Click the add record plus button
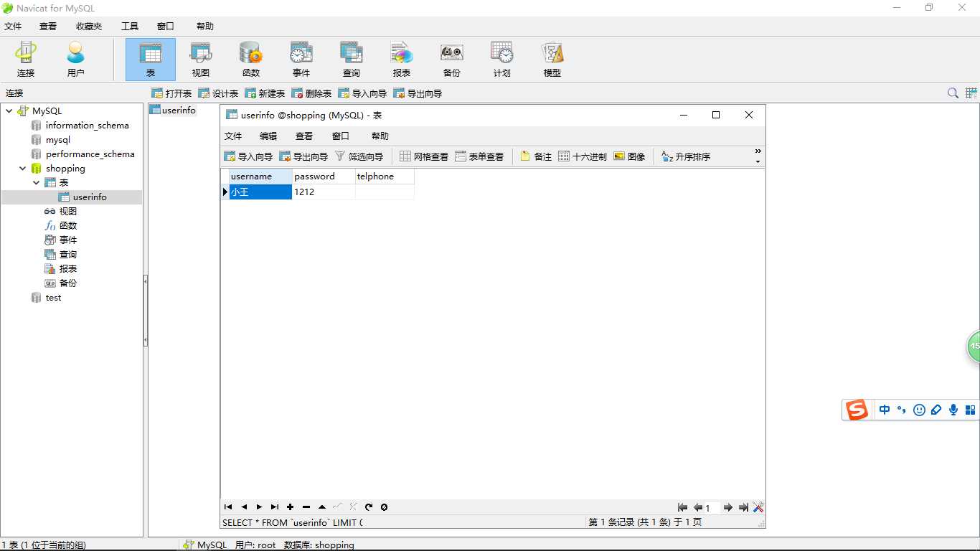The image size is (980, 551). 291,507
